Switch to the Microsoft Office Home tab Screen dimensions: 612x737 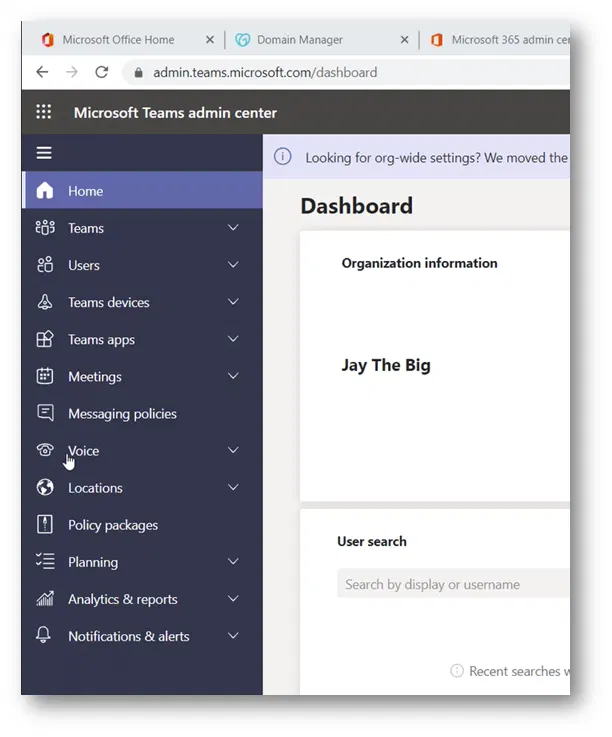click(117, 40)
